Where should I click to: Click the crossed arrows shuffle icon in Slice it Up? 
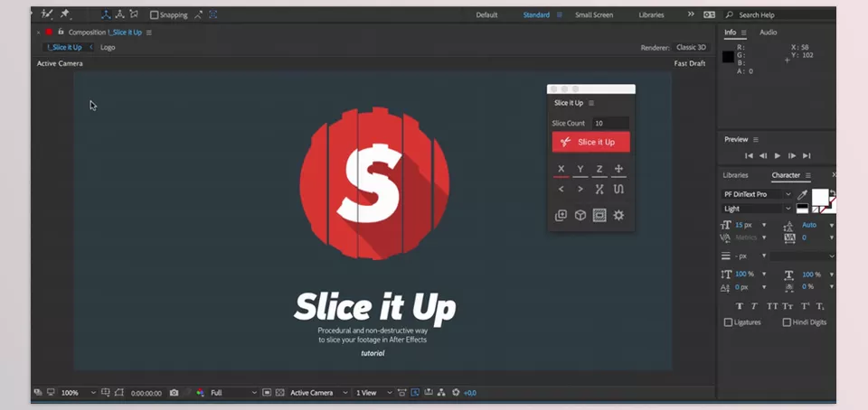[x=599, y=189]
